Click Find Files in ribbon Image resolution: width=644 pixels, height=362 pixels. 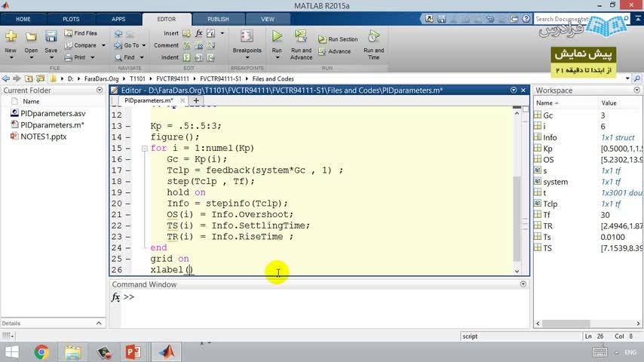point(81,33)
